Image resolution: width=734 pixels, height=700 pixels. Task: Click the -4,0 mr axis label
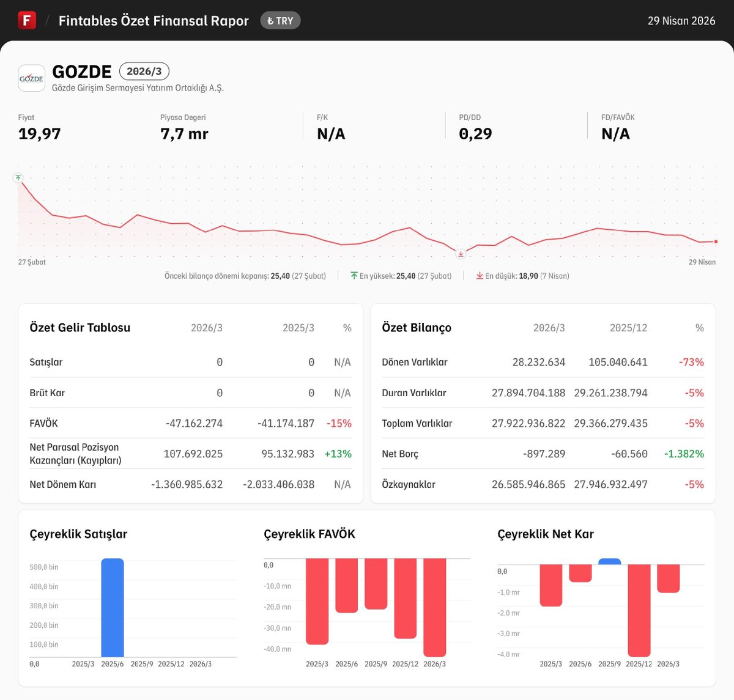[x=509, y=655]
